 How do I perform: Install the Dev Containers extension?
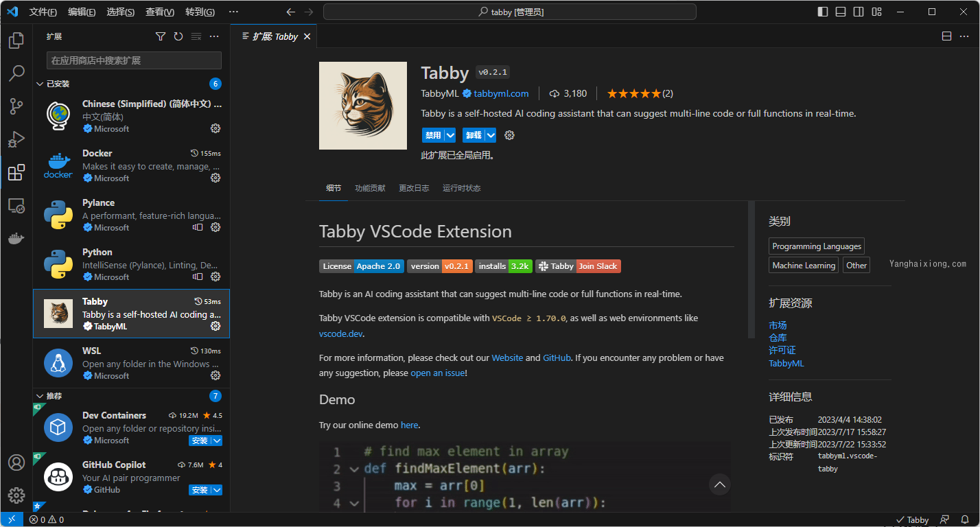pyautogui.click(x=200, y=441)
